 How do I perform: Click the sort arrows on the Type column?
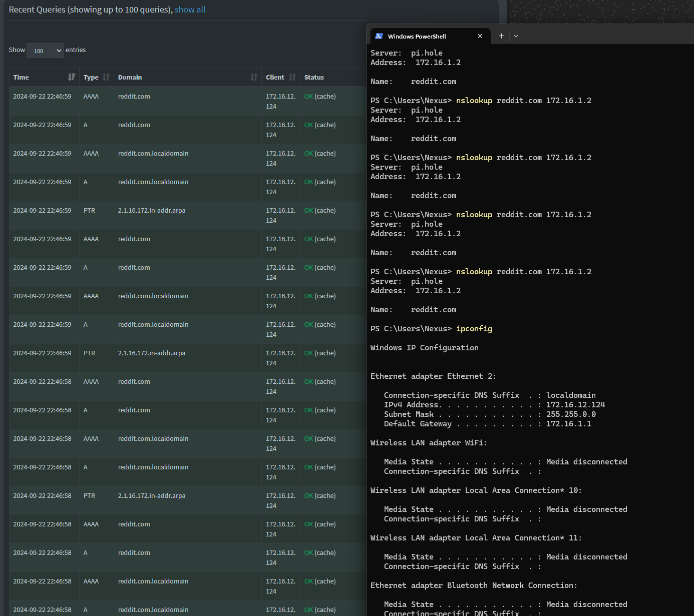coord(107,77)
